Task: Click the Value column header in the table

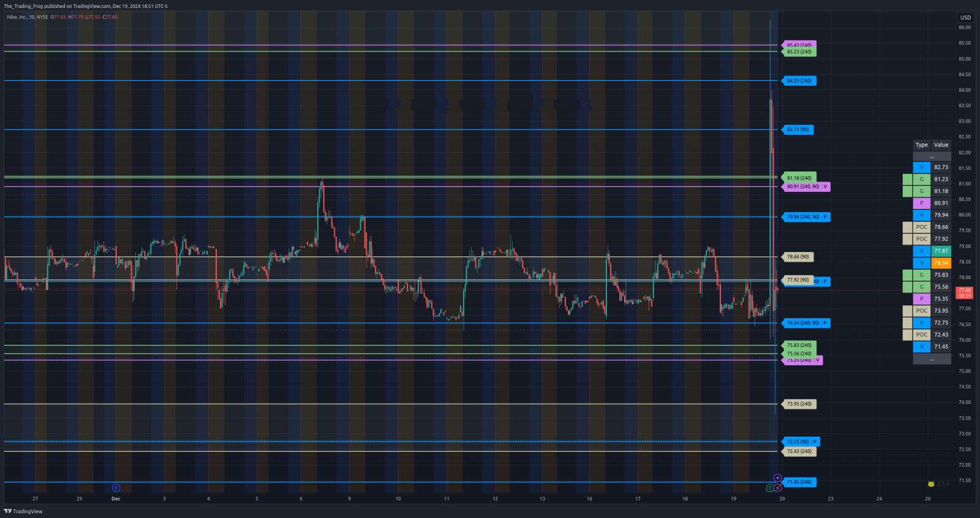Action: 941,145
